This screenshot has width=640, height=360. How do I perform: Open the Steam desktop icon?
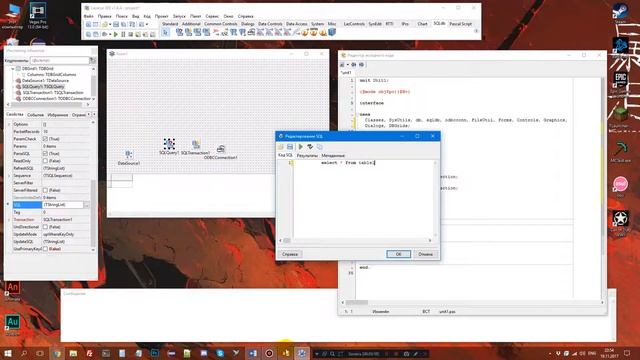pyautogui.click(x=620, y=10)
